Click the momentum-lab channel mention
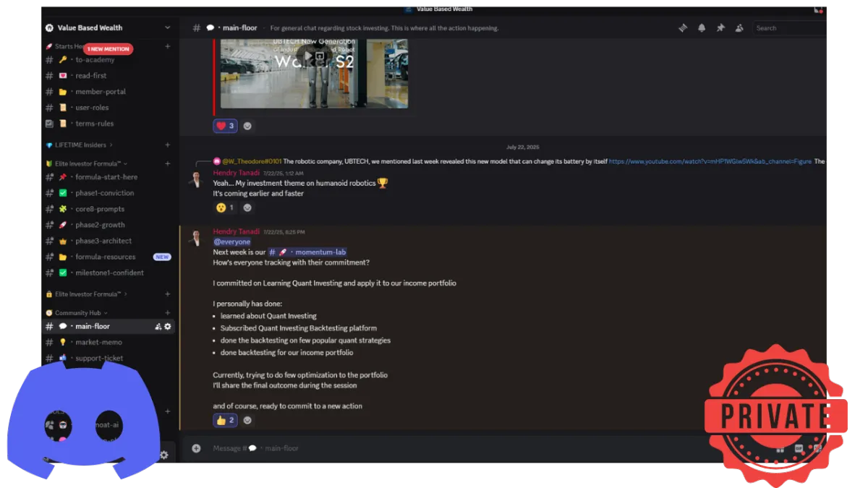Image resolution: width=868 pixels, height=488 pixels. (x=307, y=252)
